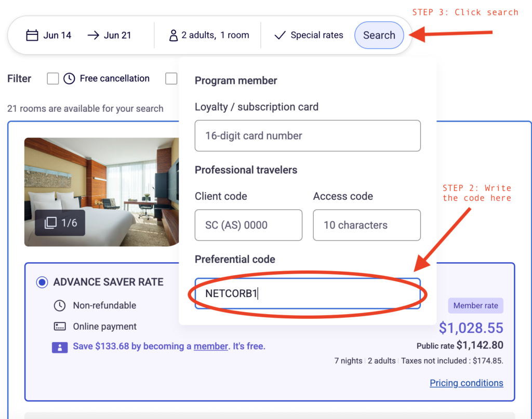Open the Pricing conditions link
532x419 pixels.
click(466, 383)
